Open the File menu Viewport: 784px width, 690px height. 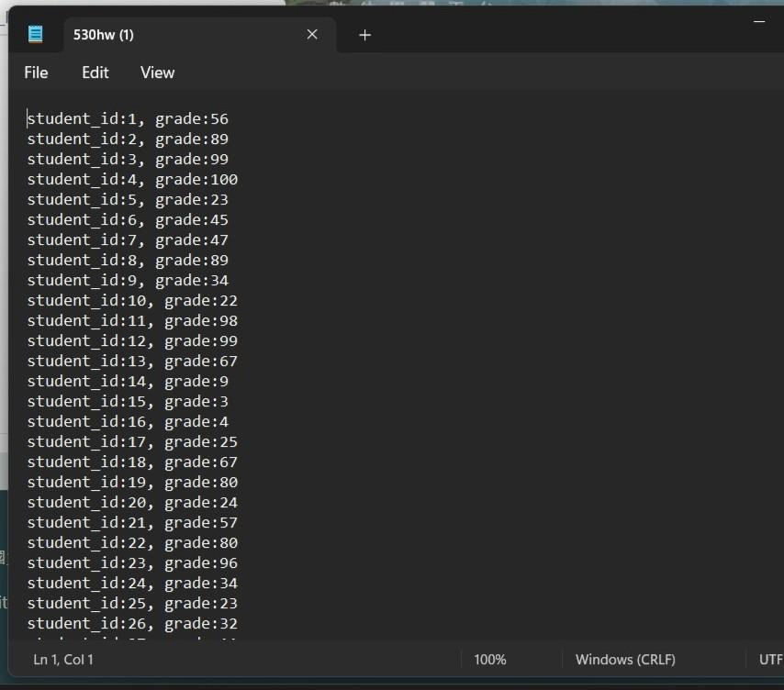point(36,72)
